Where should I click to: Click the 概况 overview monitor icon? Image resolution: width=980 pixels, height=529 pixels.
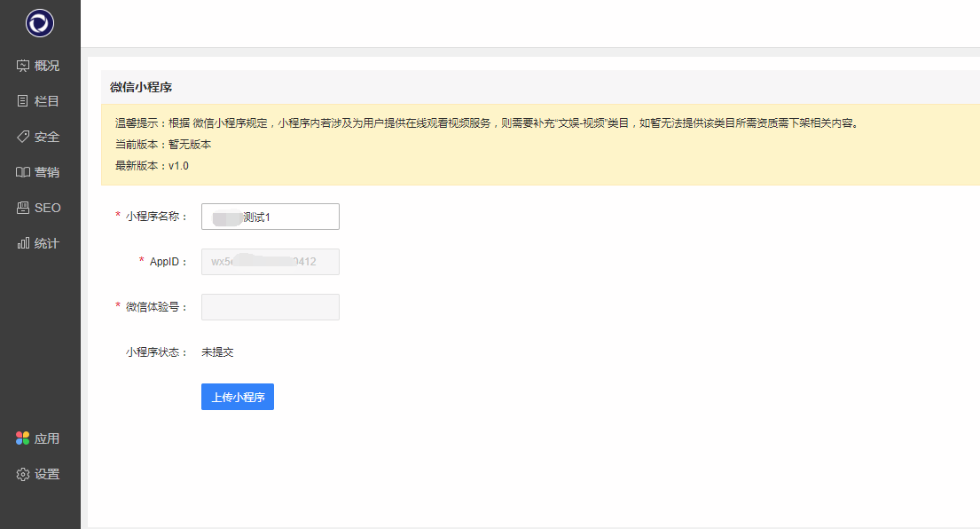[x=22, y=66]
